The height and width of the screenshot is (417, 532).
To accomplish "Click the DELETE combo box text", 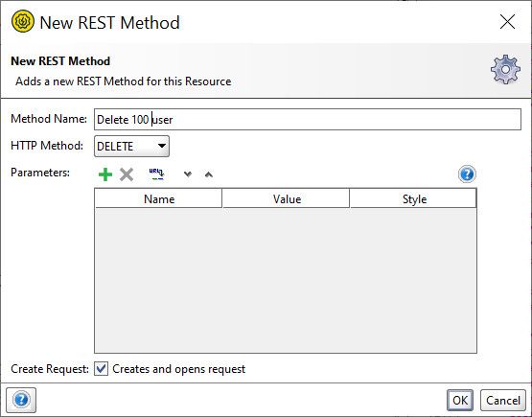I will [x=115, y=147].
